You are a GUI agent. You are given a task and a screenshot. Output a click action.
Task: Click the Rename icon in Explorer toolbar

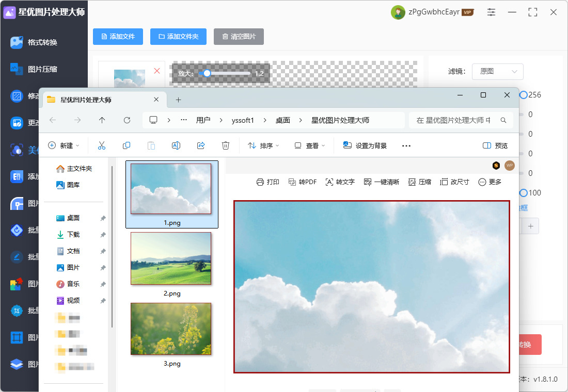point(176,145)
